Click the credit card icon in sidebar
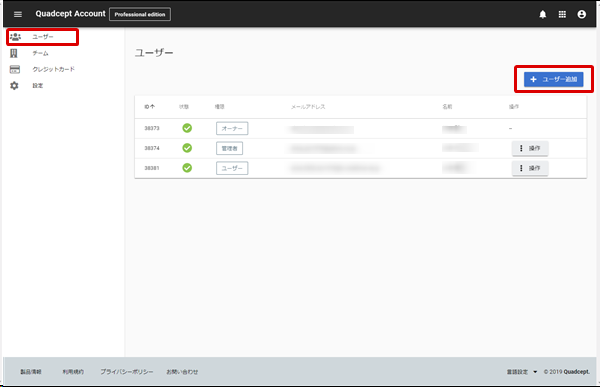 coord(15,69)
